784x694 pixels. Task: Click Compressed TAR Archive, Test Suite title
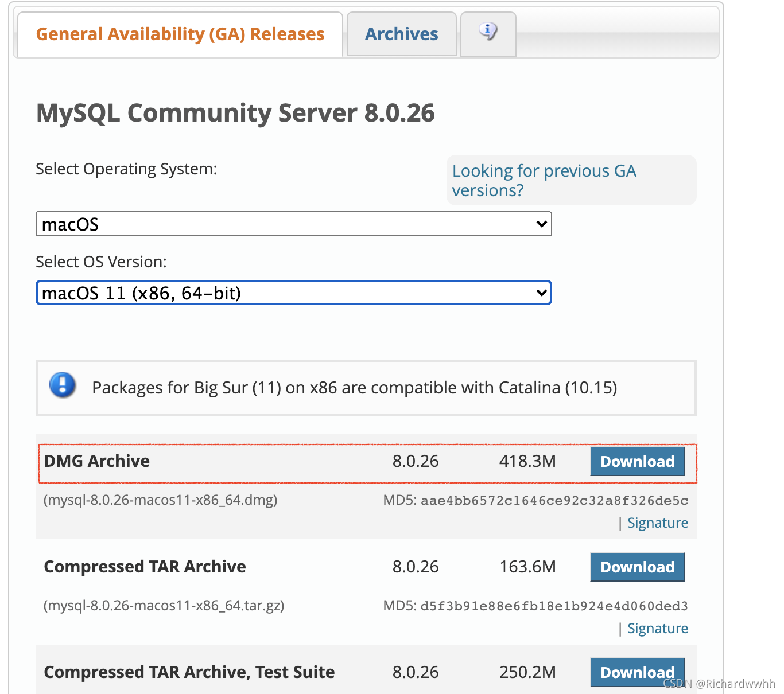[189, 672]
